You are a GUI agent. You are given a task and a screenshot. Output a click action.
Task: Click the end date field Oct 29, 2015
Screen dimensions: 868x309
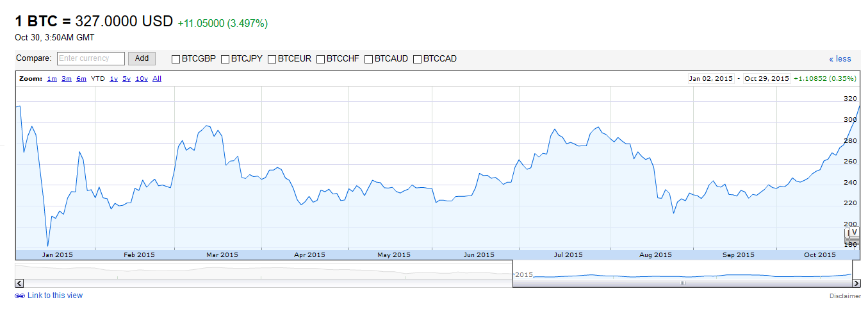(767, 78)
